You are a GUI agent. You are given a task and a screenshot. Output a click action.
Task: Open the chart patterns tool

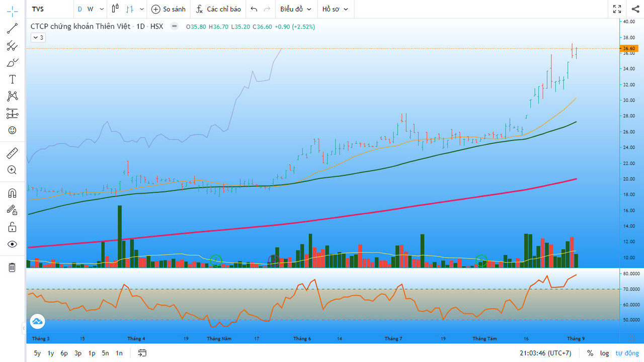12,96
